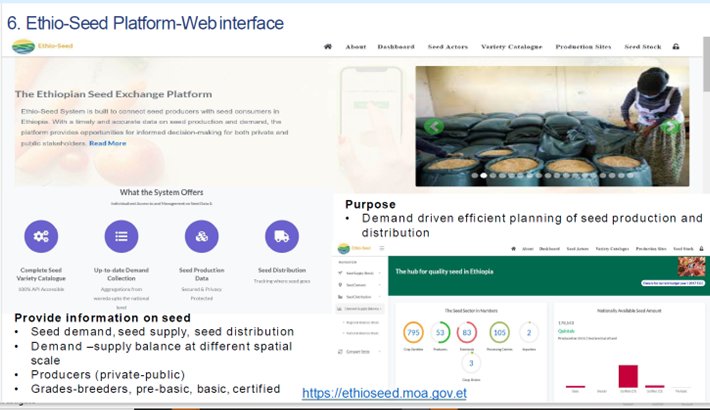The height and width of the screenshot is (410, 710).
Task: Open Seed Stock in the top navbar
Action: point(643,47)
